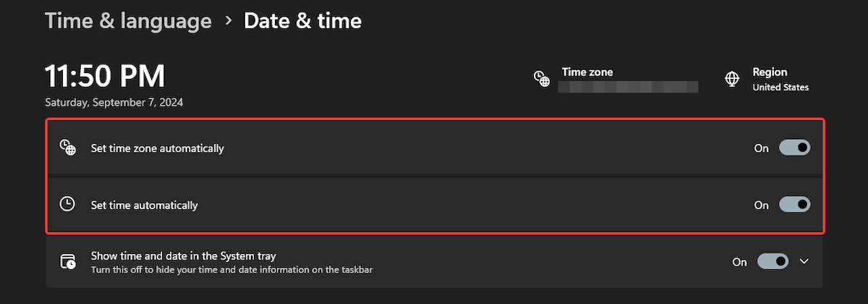This screenshot has width=868, height=304.
Task: Click the breadcrumb chevron separator arrow
Action: click(229, 21)
